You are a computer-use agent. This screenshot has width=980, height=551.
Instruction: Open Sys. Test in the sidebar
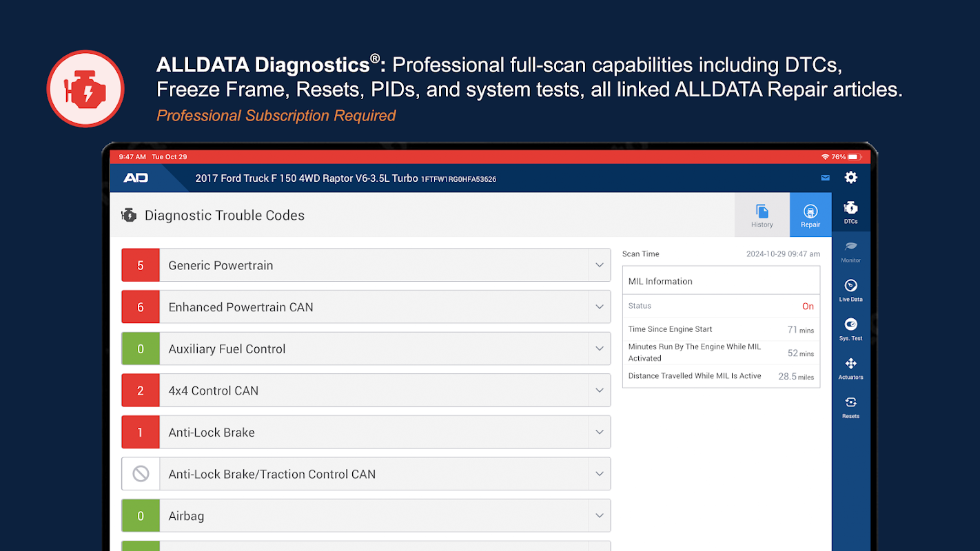[x=850, y=329]
